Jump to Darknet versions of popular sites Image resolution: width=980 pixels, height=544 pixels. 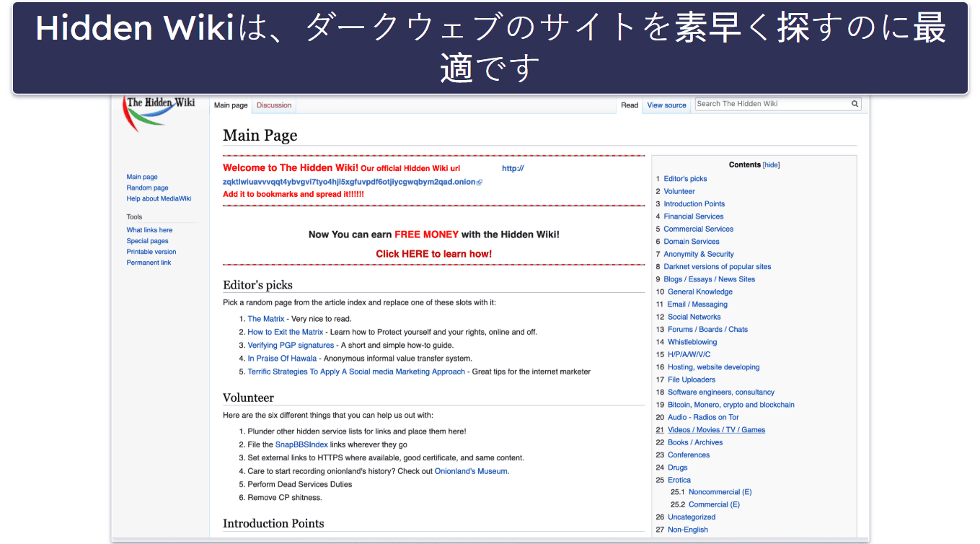(x=718, y=267)
